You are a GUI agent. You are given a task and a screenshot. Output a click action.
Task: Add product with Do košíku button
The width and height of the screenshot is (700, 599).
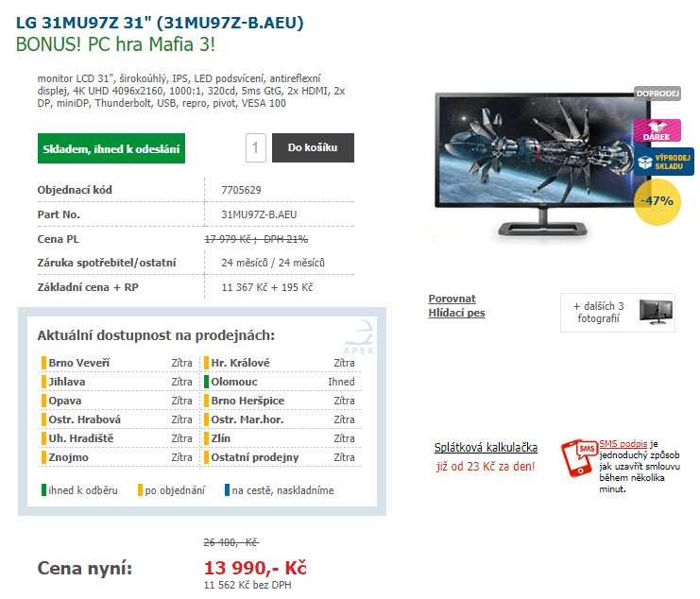313,147
